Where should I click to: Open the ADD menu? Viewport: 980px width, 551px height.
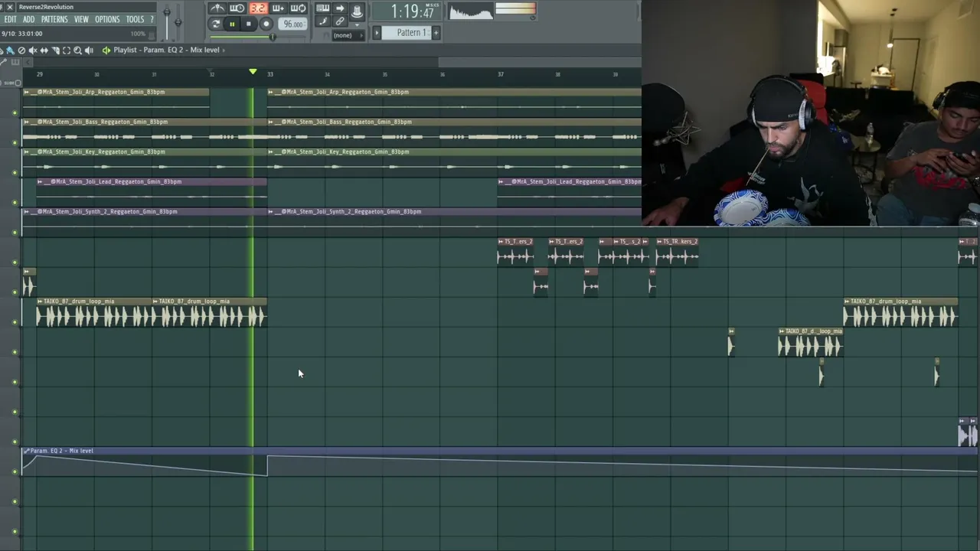(28, 19)
